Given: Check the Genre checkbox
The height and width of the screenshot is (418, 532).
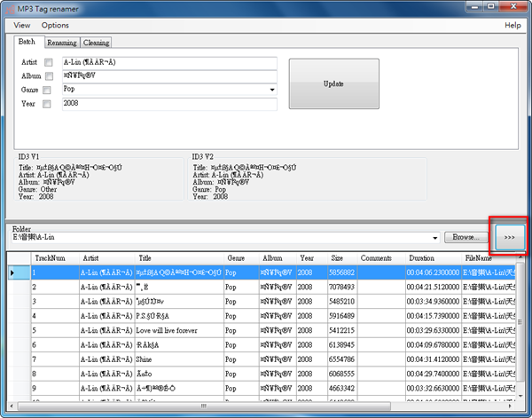Looking at the screenshot, I should [49, 91].
